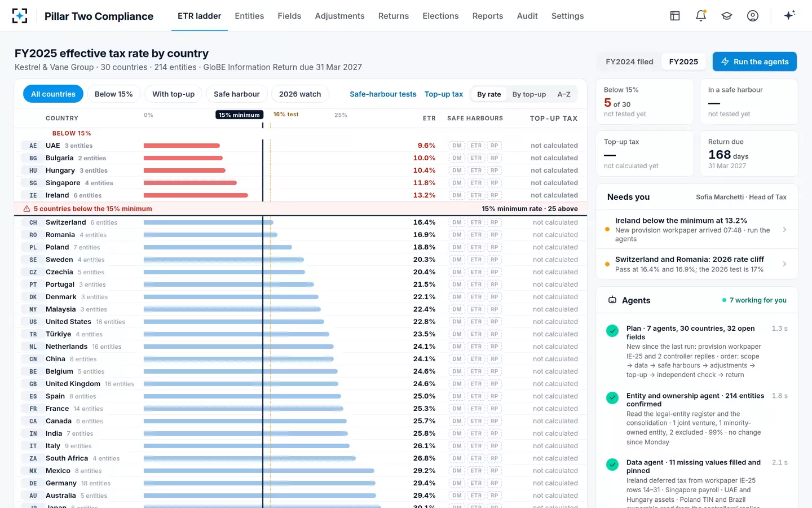Image resolution: width=812 pixels, height=508 pixels.
Task: Toggle the Below 15% filter chip
Action: click(x=113, y=94)
